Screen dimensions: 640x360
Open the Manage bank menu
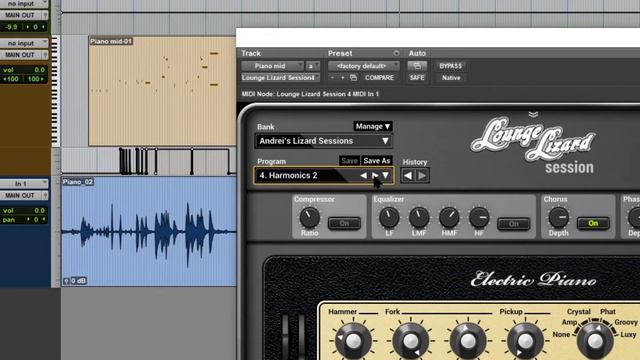tap(373, 126)
